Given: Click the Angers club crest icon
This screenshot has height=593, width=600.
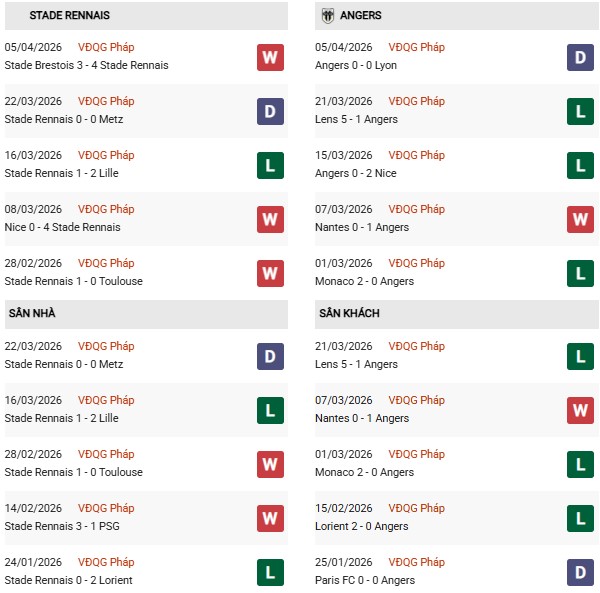Looking at the screenshot, I should 327,16.
